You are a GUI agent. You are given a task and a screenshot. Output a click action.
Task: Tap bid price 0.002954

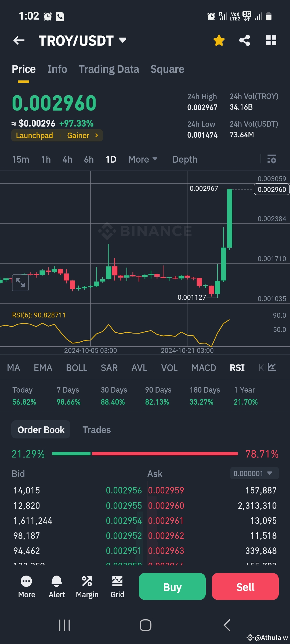[x=124, y=521]
